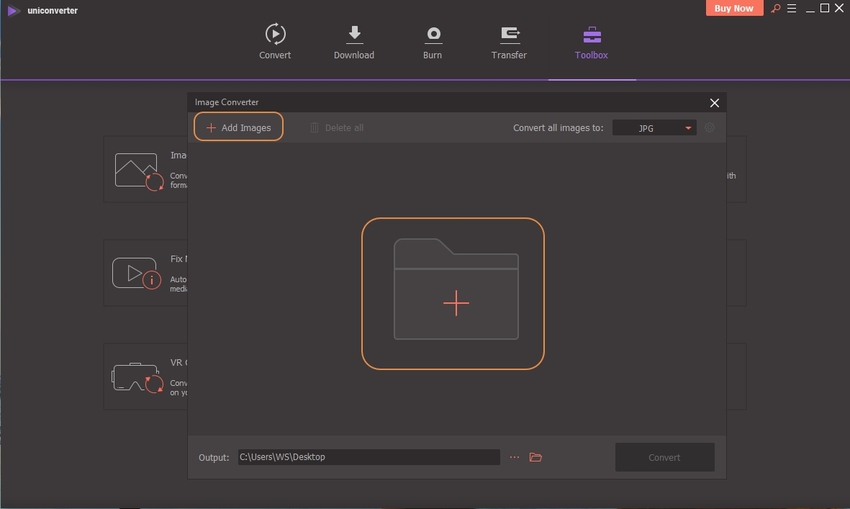Open the hamburger menu in title bar
The height and width of the screenshot is (509, 850).
[792, 8]
